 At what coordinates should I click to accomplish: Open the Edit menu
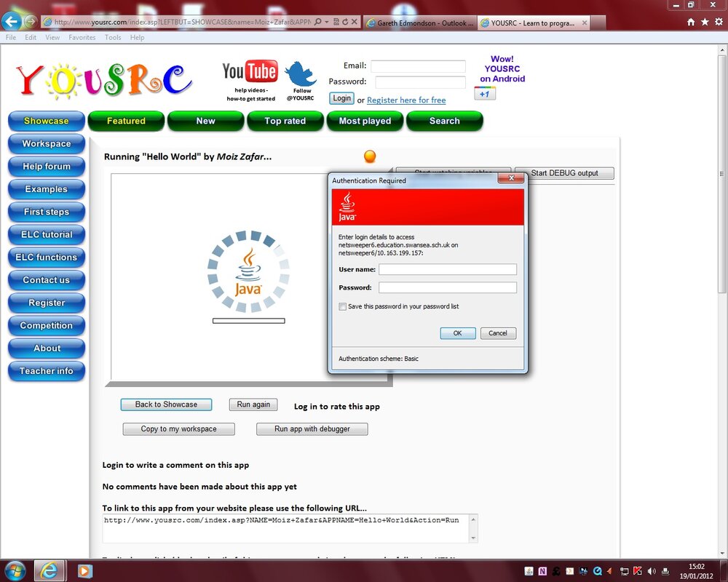[31, 38]
